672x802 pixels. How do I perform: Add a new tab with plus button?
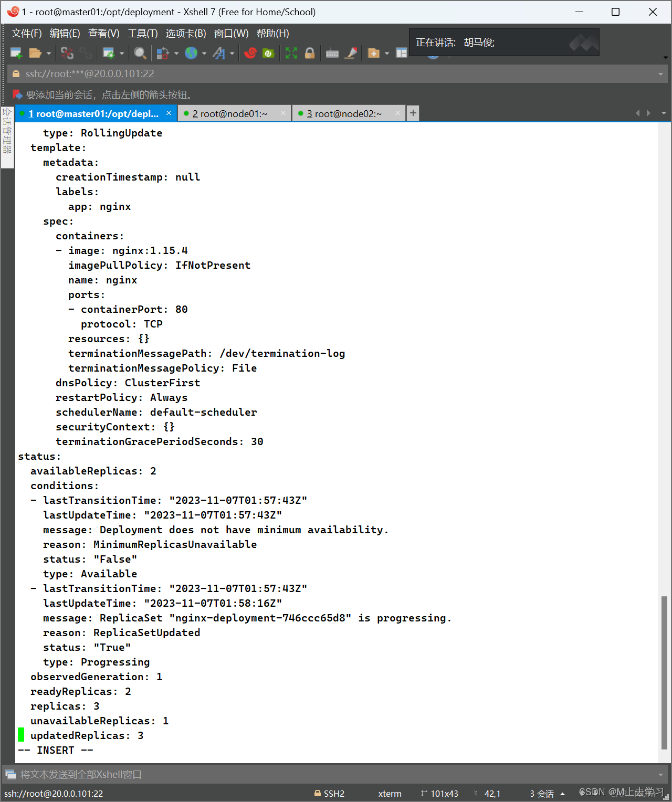point(413,113)
